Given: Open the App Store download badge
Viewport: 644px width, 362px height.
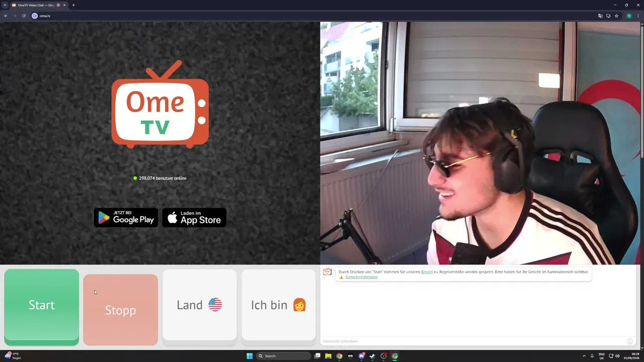Looking at the screenshot, I should tap(194, 218).
